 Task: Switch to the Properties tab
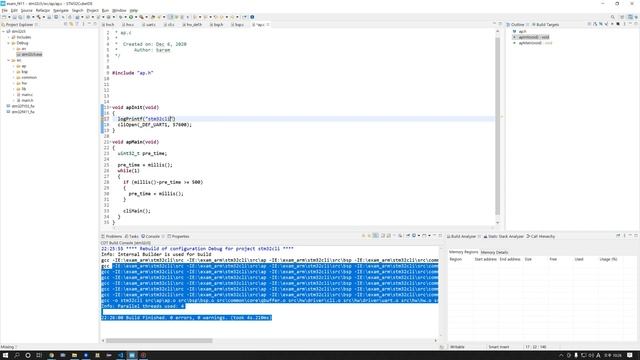(x=178, y=236)
